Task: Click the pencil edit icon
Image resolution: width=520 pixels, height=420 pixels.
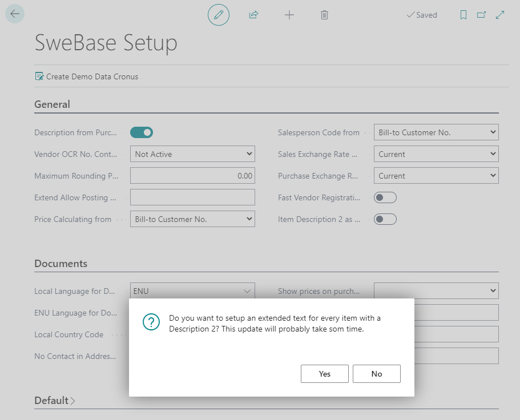Action: click(219, 15)
